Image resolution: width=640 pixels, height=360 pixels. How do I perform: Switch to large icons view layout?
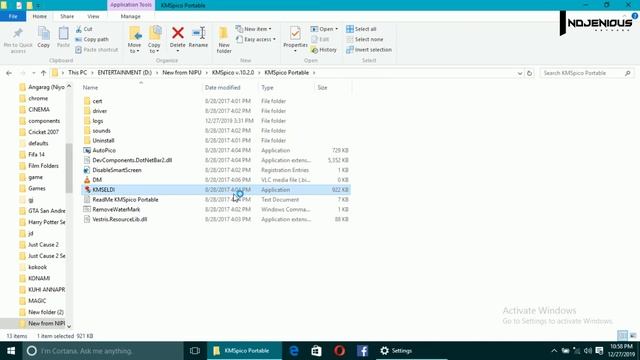click(x=633, y=336)
